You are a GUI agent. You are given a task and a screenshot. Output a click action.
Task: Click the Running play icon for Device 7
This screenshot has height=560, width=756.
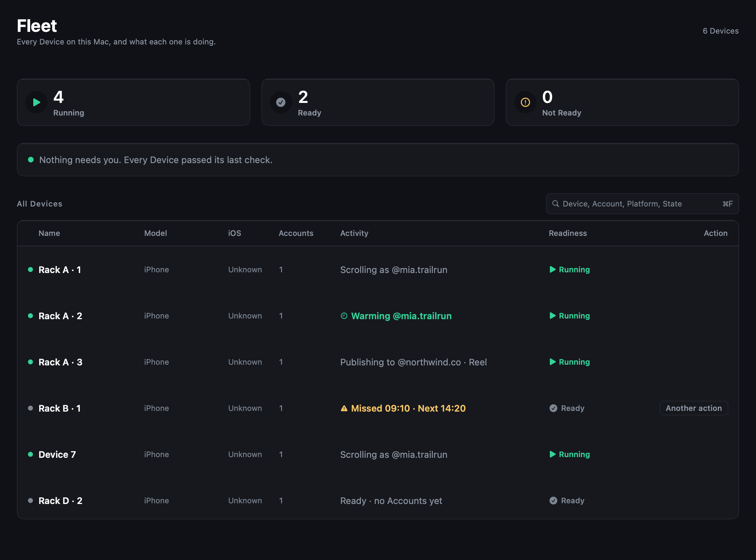pyautogui.click(x=553, y=454)
